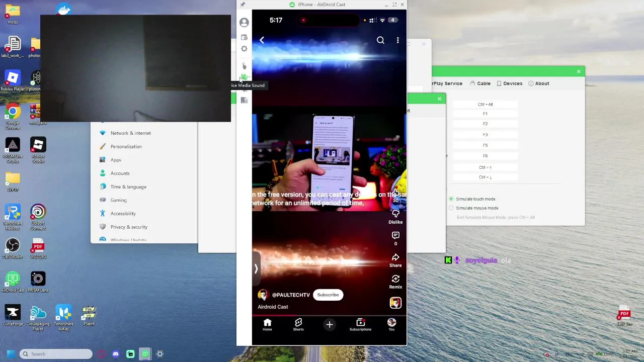
Task: Click the Ctrl + Alt shortcut field
Action: click(485, 105)
